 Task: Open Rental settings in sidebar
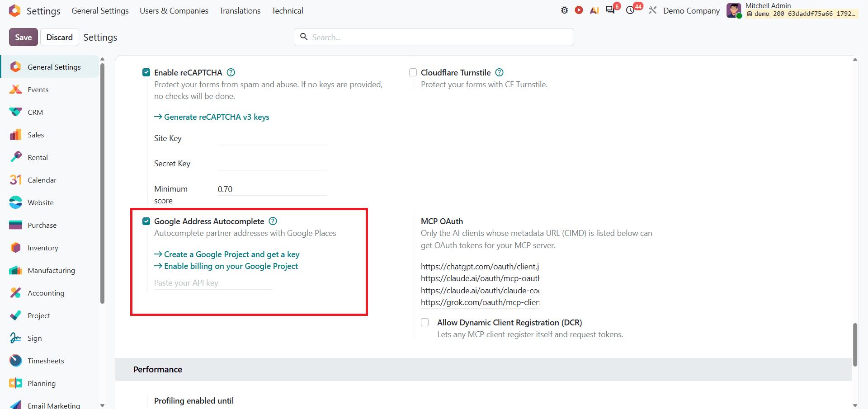pyautogui.click(x=49, y=157)
